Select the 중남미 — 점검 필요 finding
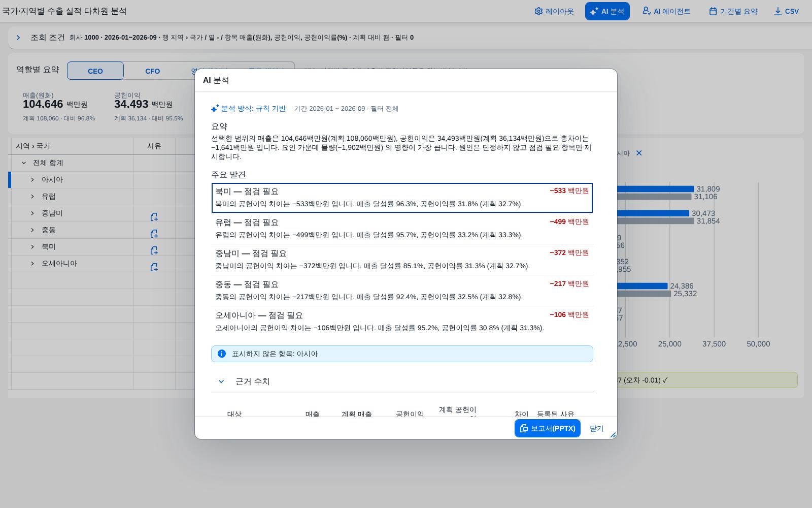Viewport: 812px width, 508px height. click(x=402, y=260)
